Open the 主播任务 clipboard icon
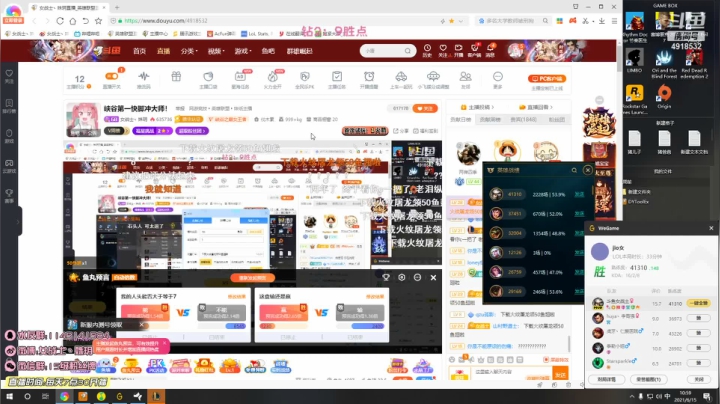 coord(337,79)
